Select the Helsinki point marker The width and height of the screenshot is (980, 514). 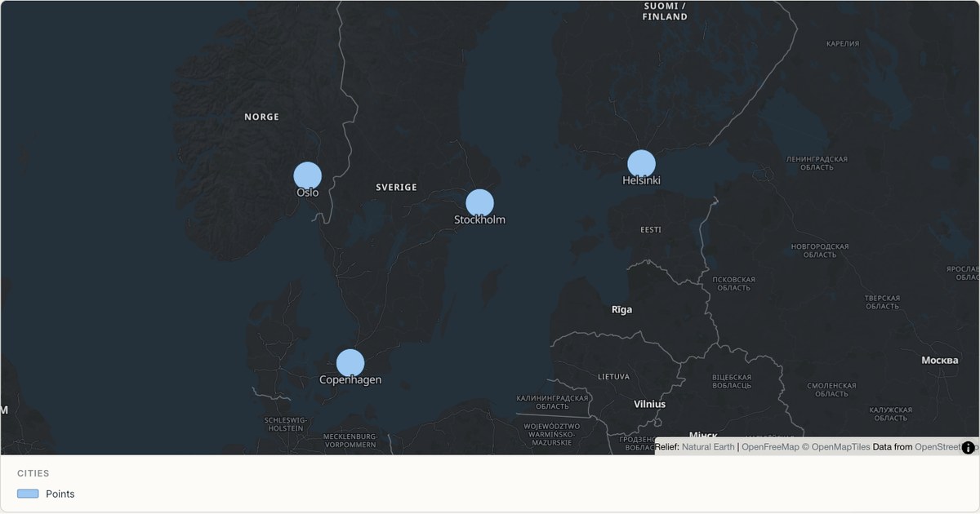point(642,164)
